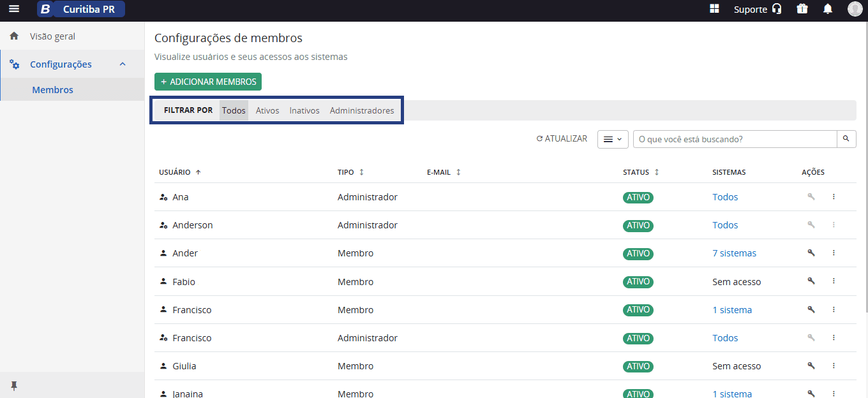Open the apps grid icon
The image size is (868, 398).
(714, 9)
